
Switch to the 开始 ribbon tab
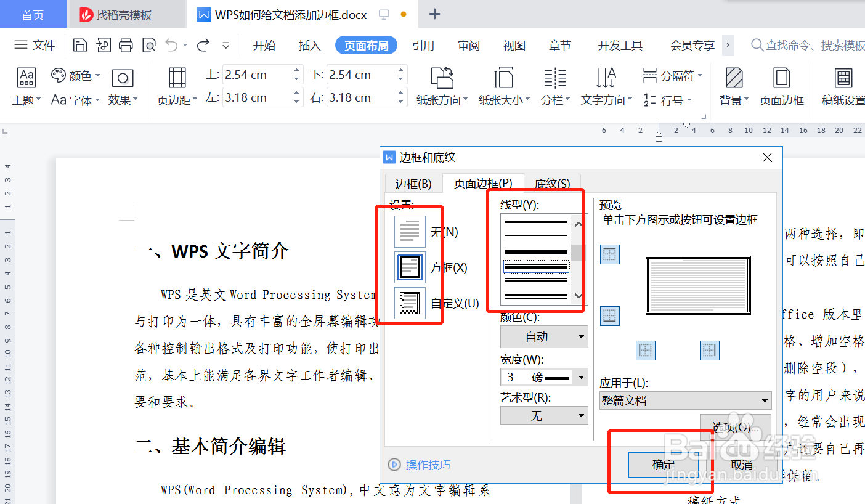tap(264, 45)
